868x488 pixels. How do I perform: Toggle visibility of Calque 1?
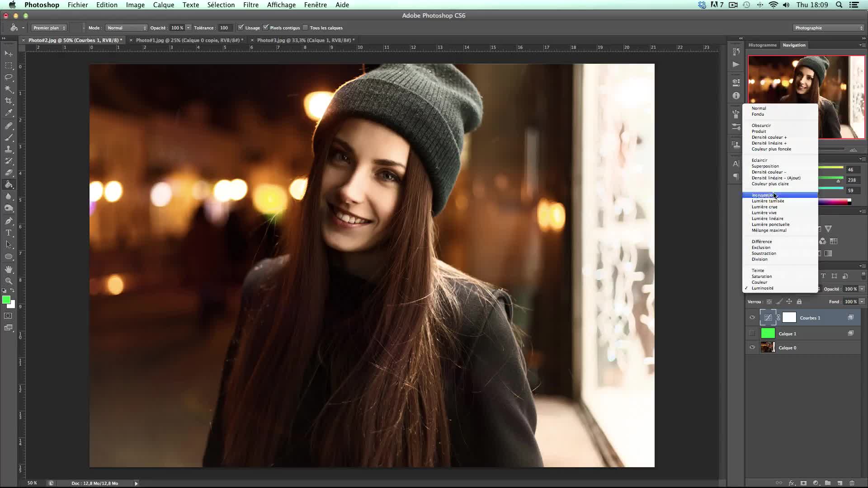tap(752, 333)
